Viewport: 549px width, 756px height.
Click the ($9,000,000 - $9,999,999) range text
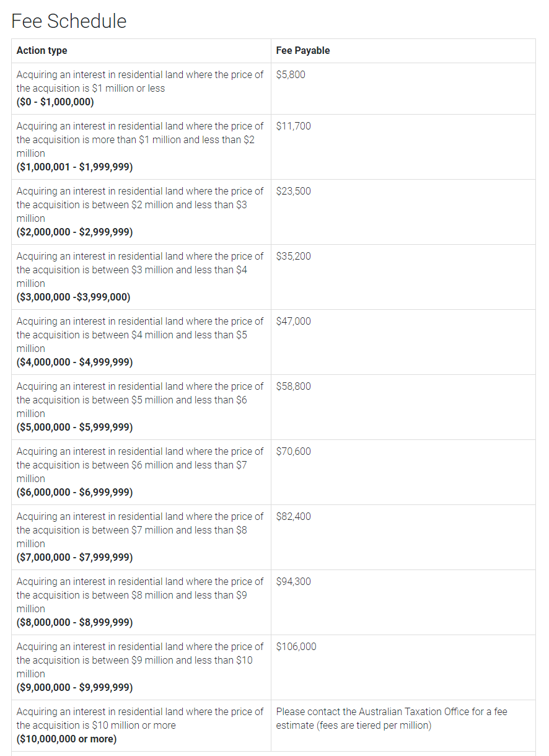pos(74,688)
